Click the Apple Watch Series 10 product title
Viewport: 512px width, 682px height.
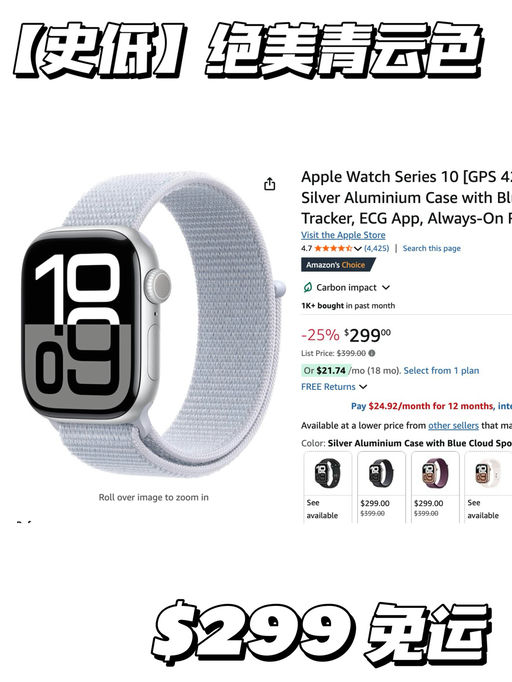pyautogui.click(x=406, y=197)
